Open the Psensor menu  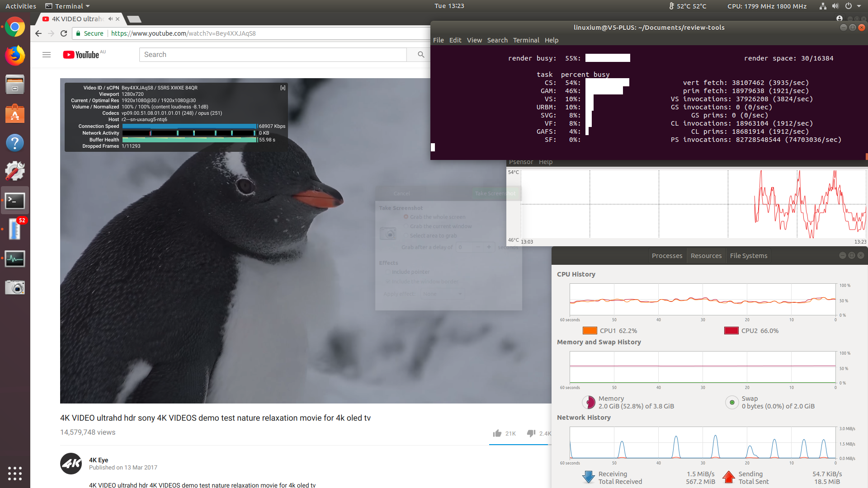(521, 162)
